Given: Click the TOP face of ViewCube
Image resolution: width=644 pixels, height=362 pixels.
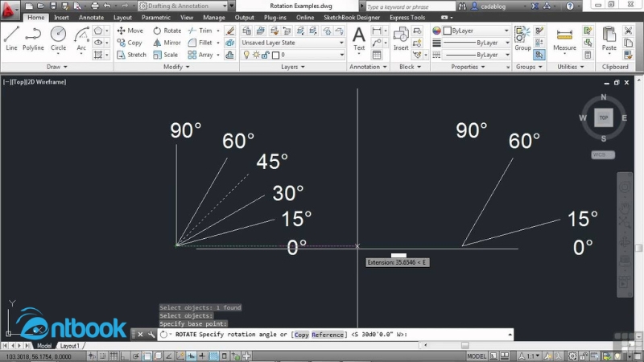Looking at the screenshot, I should click(x=603, y=117).
